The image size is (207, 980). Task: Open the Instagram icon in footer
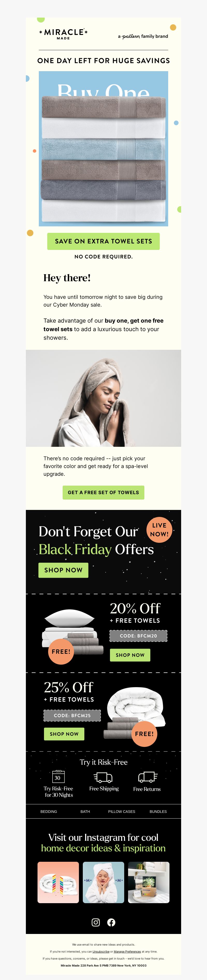[x=96, y=922]
